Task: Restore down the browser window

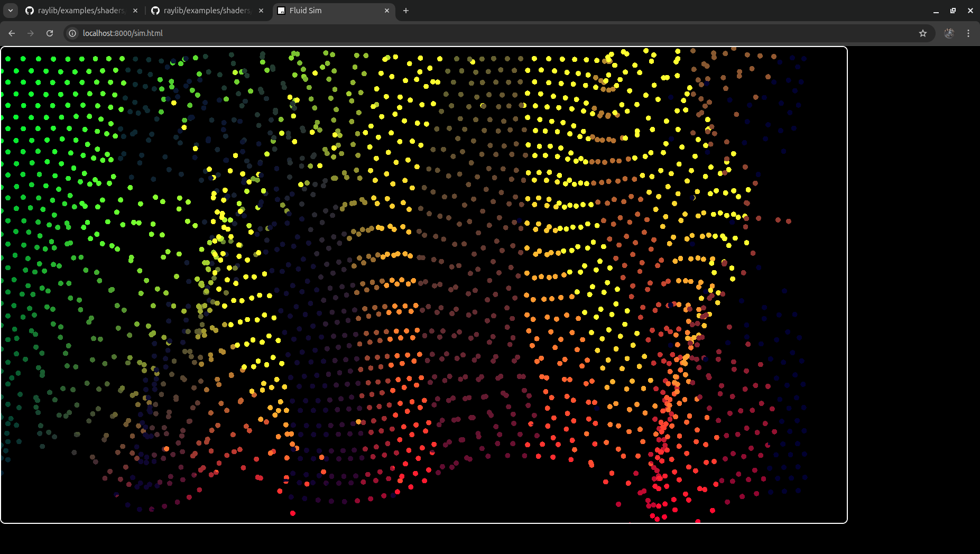Action: [953, 11]
